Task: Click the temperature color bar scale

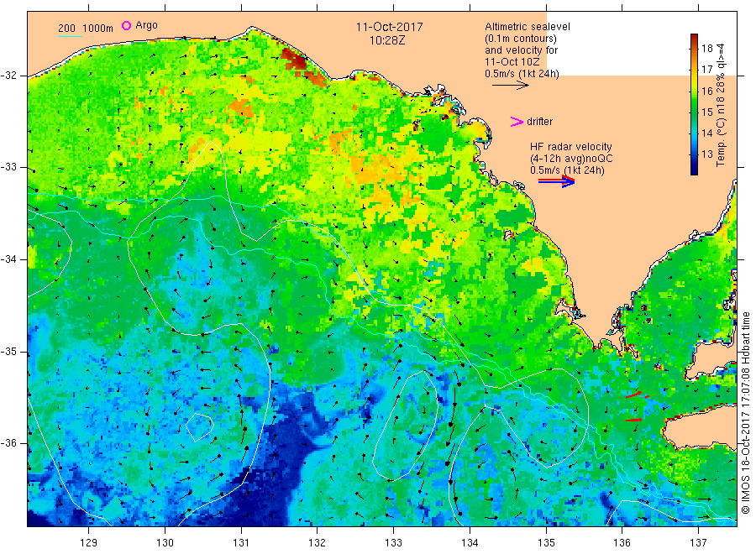Action: click(x=694, y=104)
